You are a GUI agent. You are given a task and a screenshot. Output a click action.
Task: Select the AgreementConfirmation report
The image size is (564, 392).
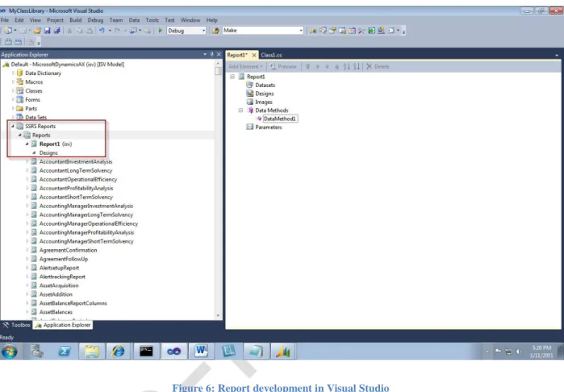[68, 250]
